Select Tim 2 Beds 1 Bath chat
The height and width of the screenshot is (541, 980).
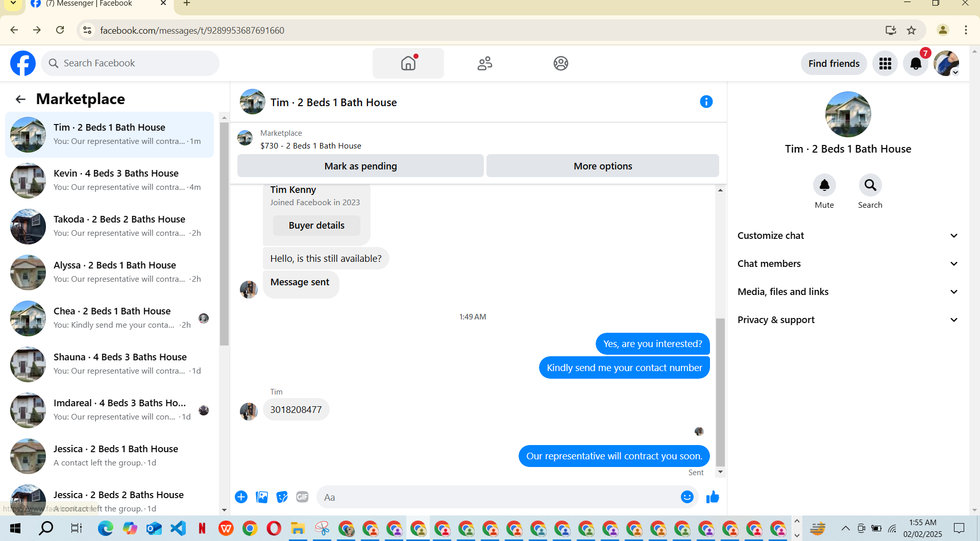point(109,134)
